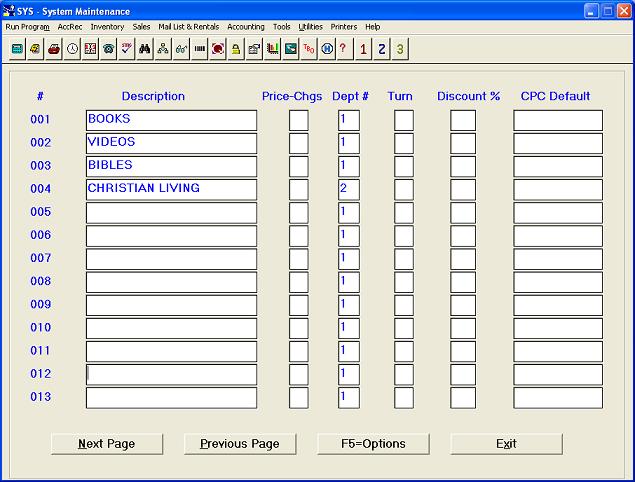635x482 pixels.
Task: Click the red TBO toolbar icon
Action: tap(309, 49)
